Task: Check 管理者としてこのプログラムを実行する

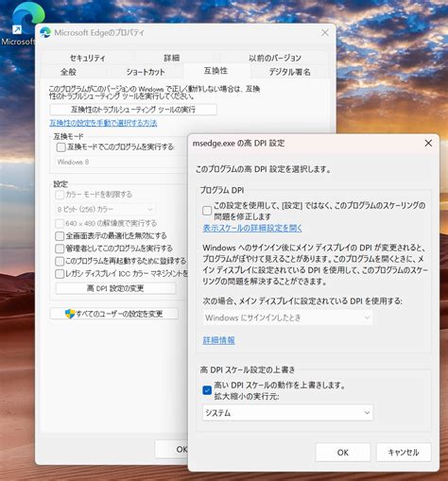Action: 60,249
